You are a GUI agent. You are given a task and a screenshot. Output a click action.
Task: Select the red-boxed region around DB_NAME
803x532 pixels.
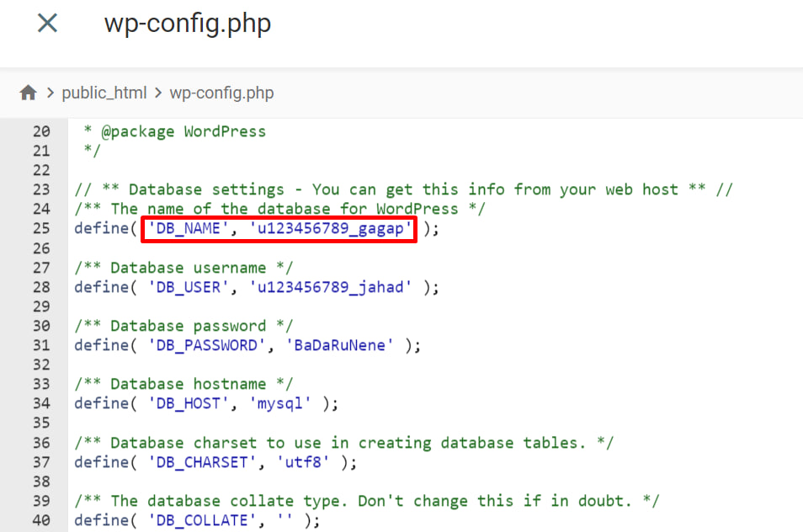[279, 228]
